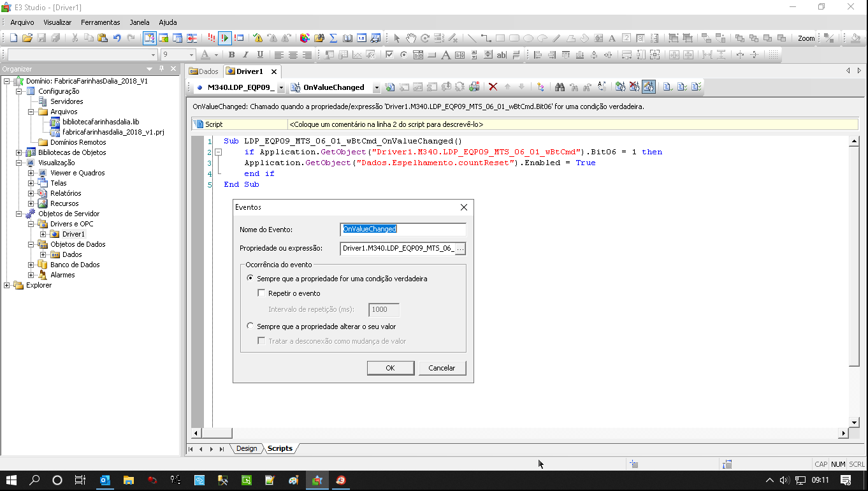This screenshot has width=868, height=491.
Task: Select the ellipse drawing tool
Action: pos(528,38)
